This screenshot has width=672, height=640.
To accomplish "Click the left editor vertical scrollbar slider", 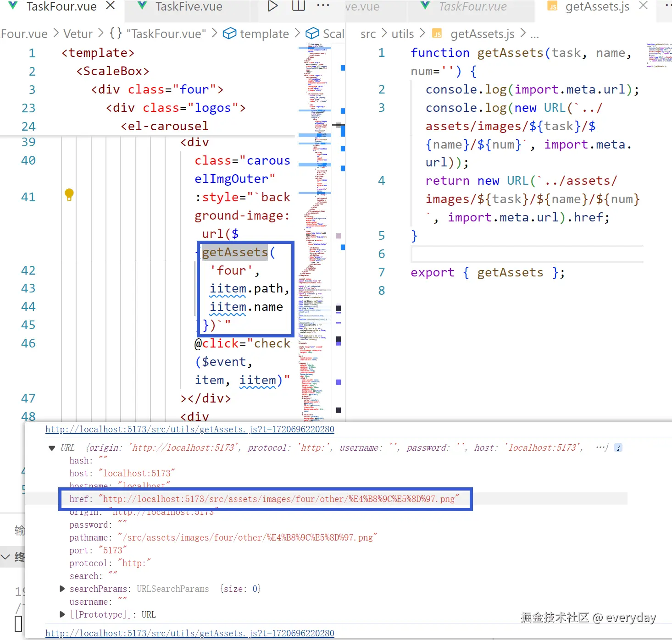I will [339, 124].
